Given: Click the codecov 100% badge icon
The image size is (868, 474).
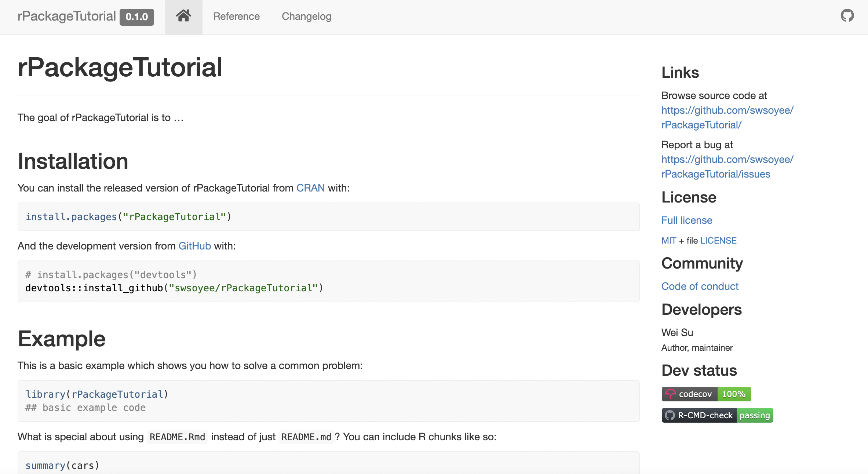Looking at the screenshot, I should coord(706,393).
